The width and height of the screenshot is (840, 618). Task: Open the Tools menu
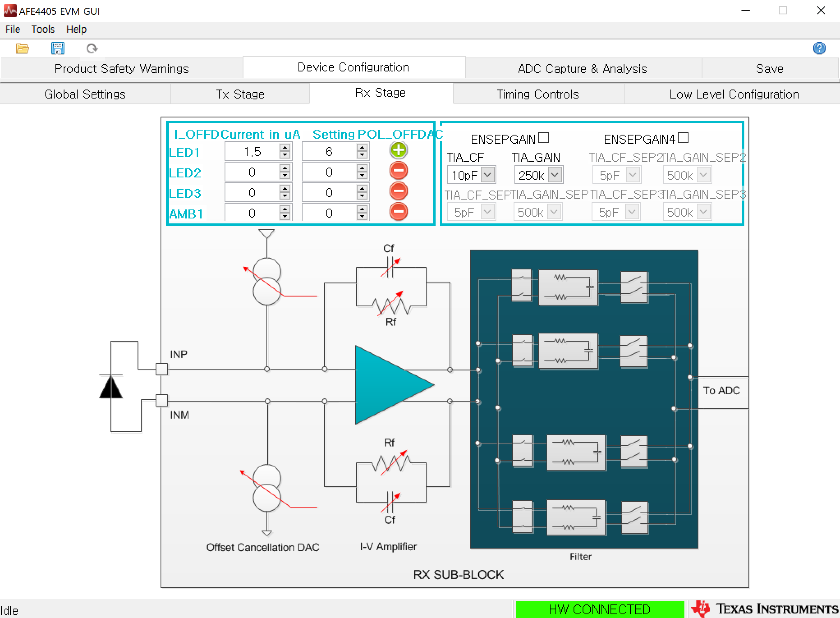tap(43, 29)
